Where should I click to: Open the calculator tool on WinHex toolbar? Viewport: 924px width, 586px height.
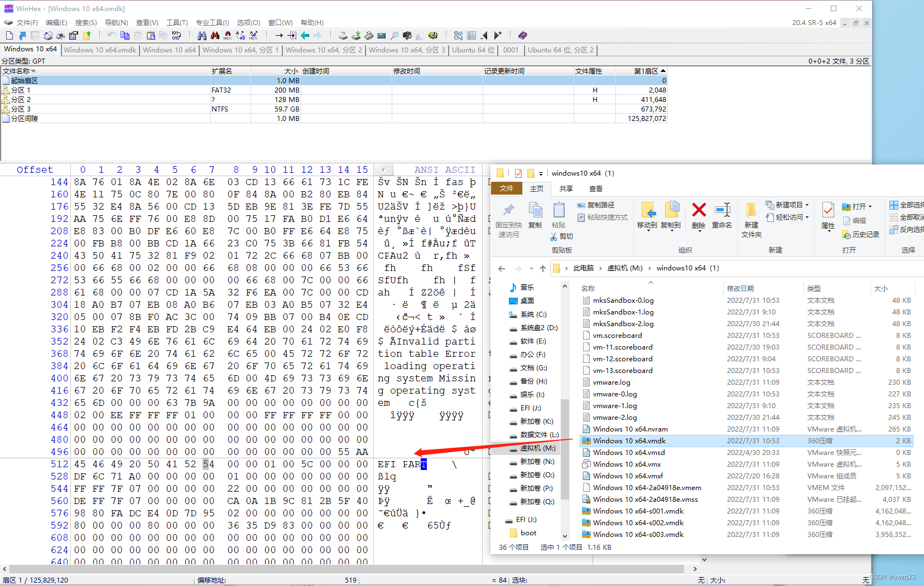click(382, 35)
